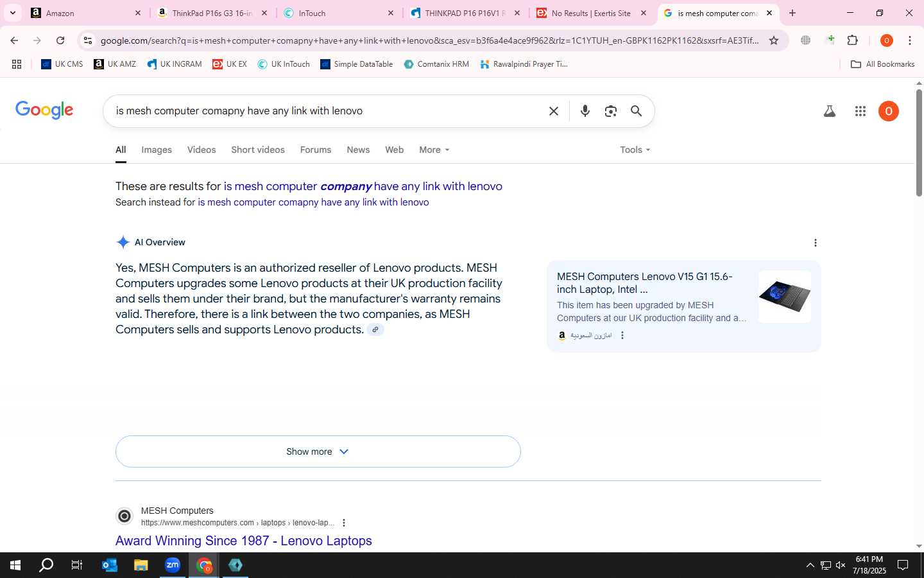This screenshot has width=924, height=578.
Task: Open a new browser tab
Action: tap(792, 13)
